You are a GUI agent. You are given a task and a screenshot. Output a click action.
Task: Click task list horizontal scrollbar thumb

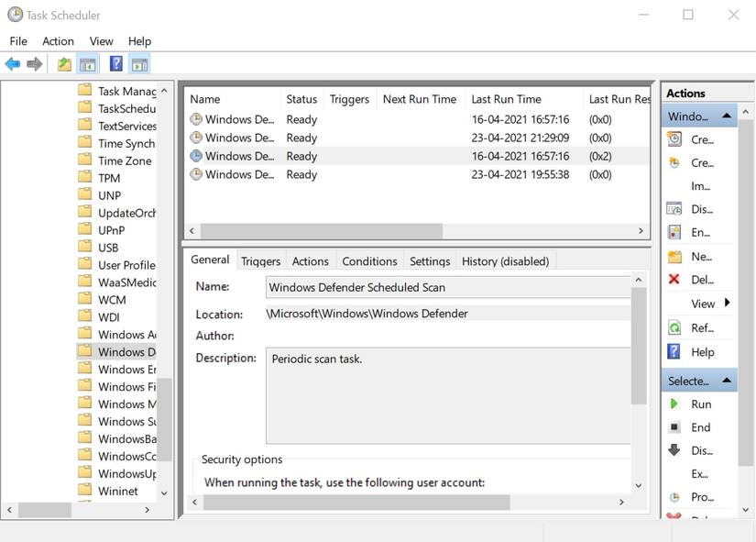322,231
